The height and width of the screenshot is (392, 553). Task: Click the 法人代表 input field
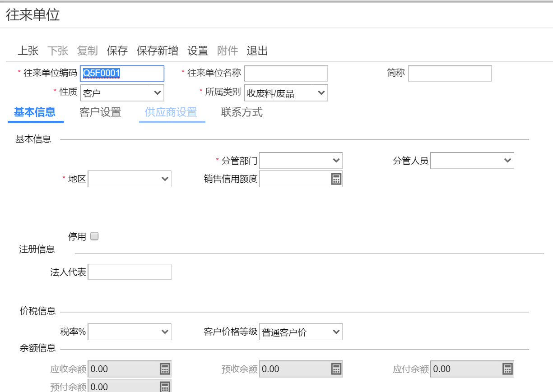pyautogui.click(x=130, y=272)
